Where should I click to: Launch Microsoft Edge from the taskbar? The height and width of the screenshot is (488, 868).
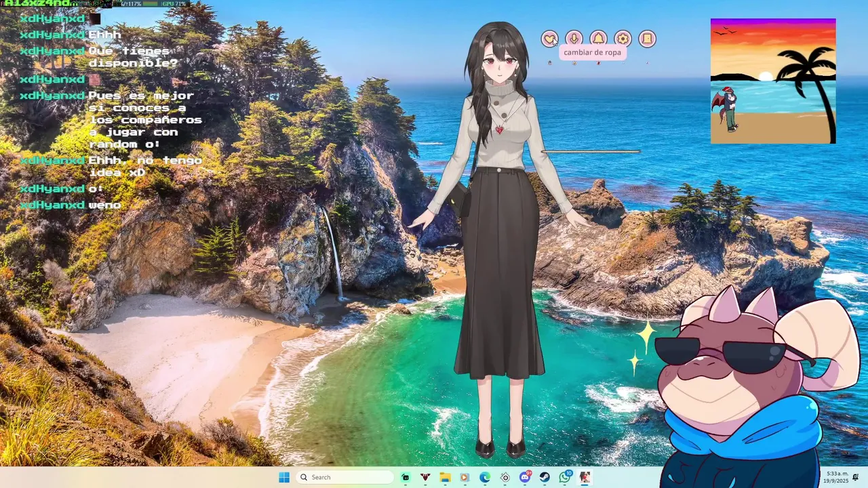click(485, 477)
